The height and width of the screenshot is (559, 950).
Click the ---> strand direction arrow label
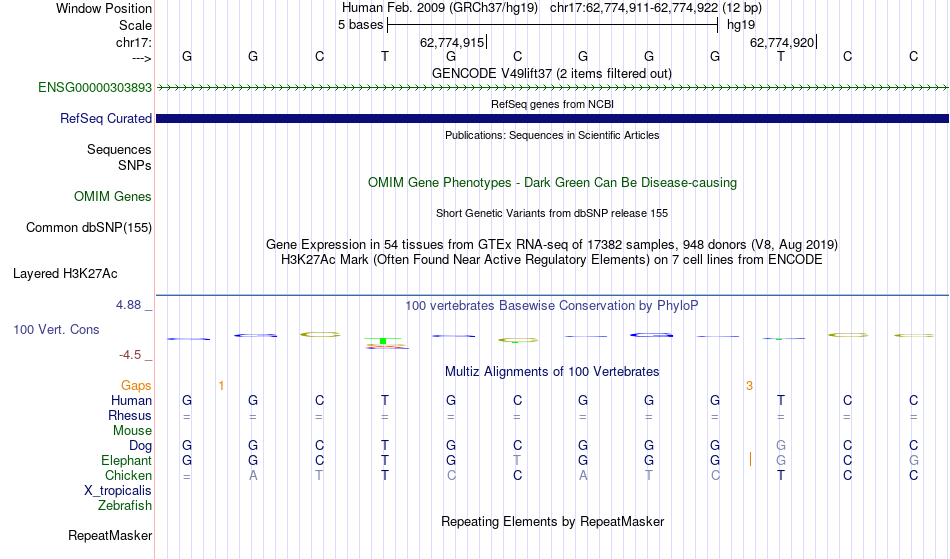tap(142, 59)
